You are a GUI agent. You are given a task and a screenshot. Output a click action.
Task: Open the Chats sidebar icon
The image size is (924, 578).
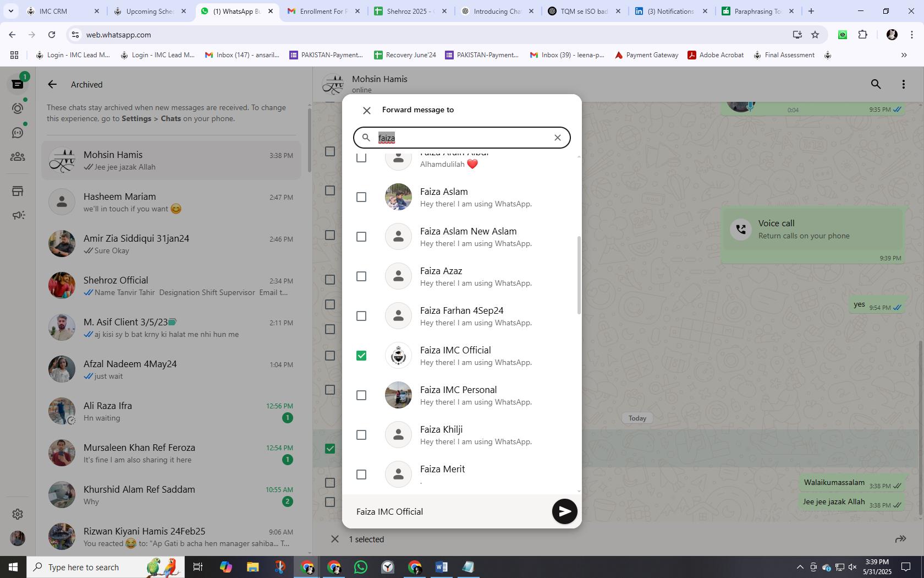click(18, 84)
